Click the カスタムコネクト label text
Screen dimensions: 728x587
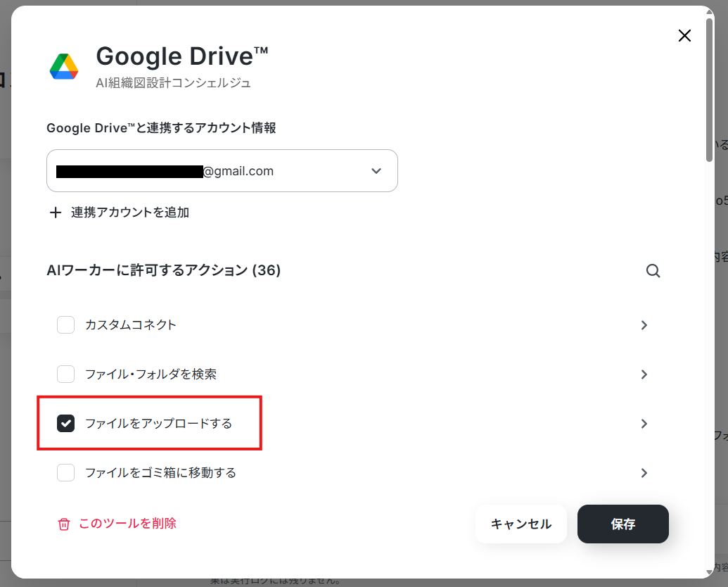(x=130, y=325)
